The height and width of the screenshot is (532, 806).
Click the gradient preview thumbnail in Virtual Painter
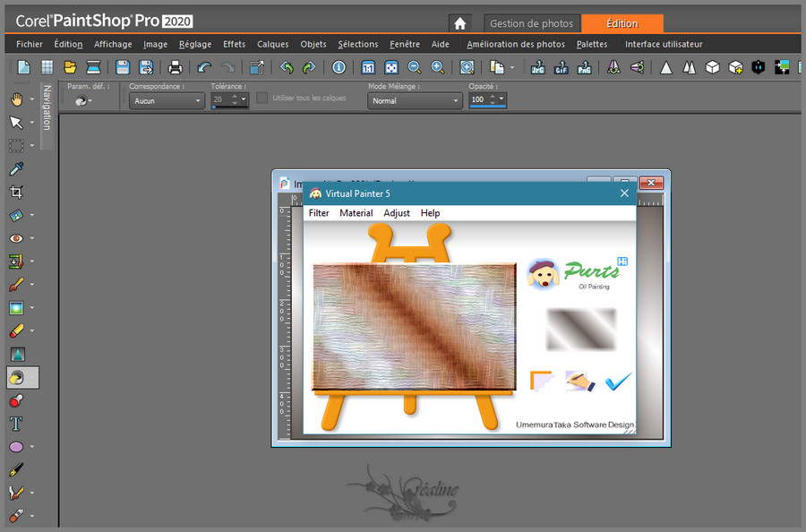tap(581, 329)
